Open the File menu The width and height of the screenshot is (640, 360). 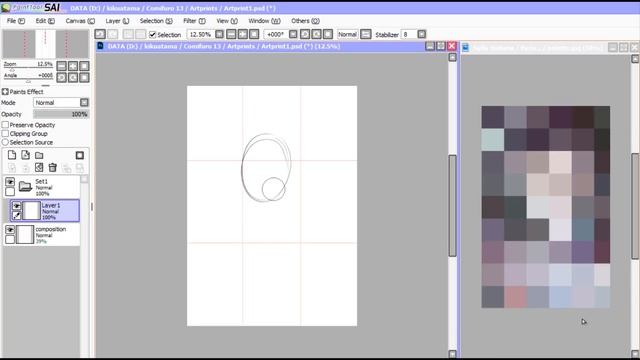pos(16,21)
